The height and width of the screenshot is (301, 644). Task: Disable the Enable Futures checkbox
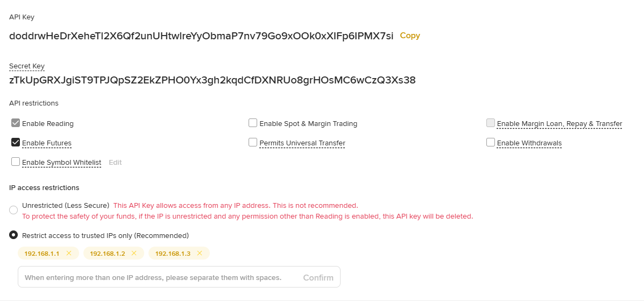click(16, 143)
